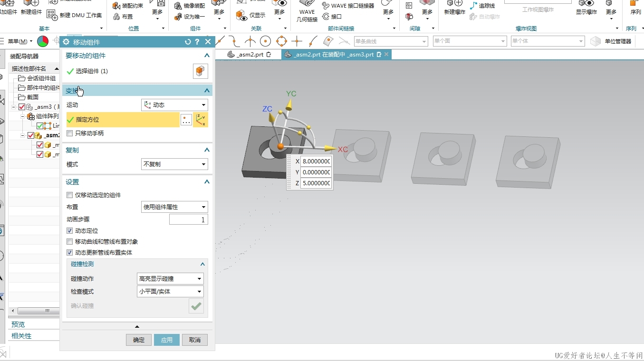644x361 pixels.
Task: Click the 序列 sequence icon
Action: pyautogui.click(x=635, y=8)
